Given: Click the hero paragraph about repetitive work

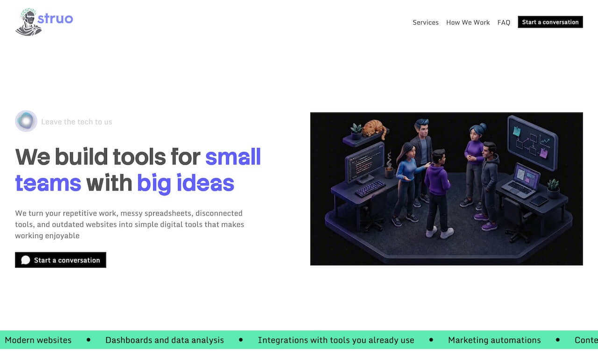Looking at the screenshot, I should [130, 224].
